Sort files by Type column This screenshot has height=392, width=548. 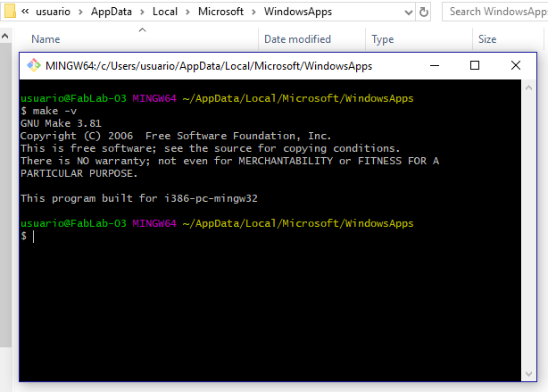[382, 39]
